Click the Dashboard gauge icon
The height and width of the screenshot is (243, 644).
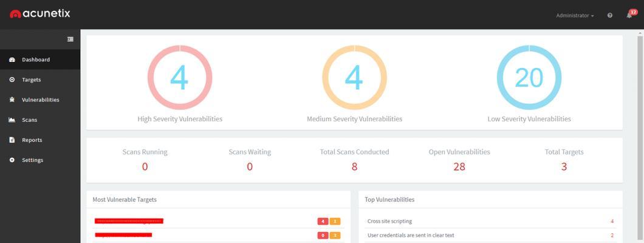[12, 60]
